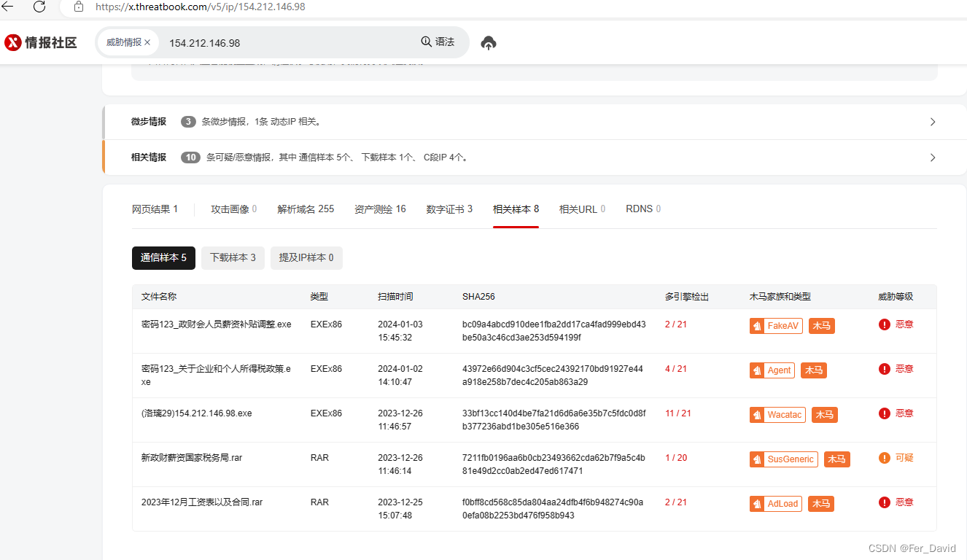This screenshot has width=967, height=560.
Task: Click the Wacatac family icon
Action: click(x=757, y=415)
